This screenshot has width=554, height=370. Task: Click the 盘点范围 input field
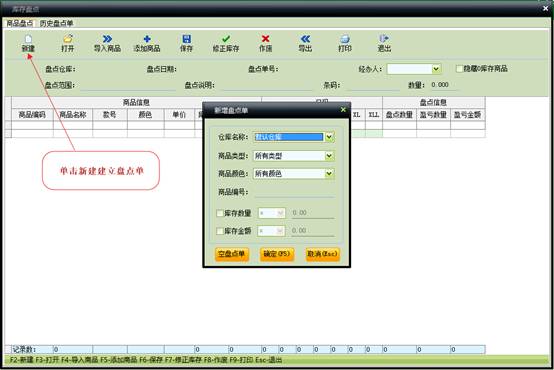(x=128, y=85)
